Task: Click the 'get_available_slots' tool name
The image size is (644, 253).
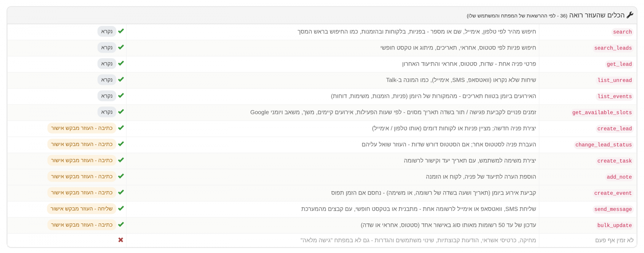Action: coord(602,112)
